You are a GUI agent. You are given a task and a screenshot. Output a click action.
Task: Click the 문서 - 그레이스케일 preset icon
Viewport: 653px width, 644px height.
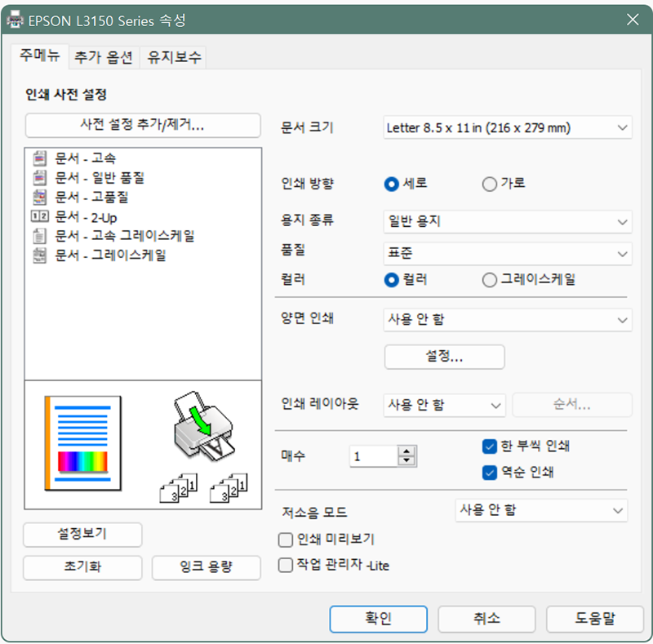coord(39,255)
